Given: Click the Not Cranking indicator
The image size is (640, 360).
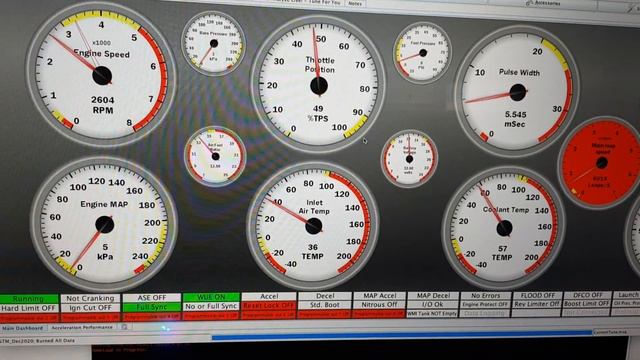Looking at the screenshot, I should [90, 298].
